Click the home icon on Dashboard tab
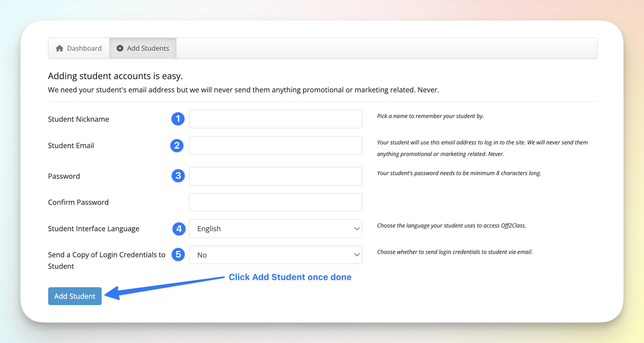 point(60,48)
